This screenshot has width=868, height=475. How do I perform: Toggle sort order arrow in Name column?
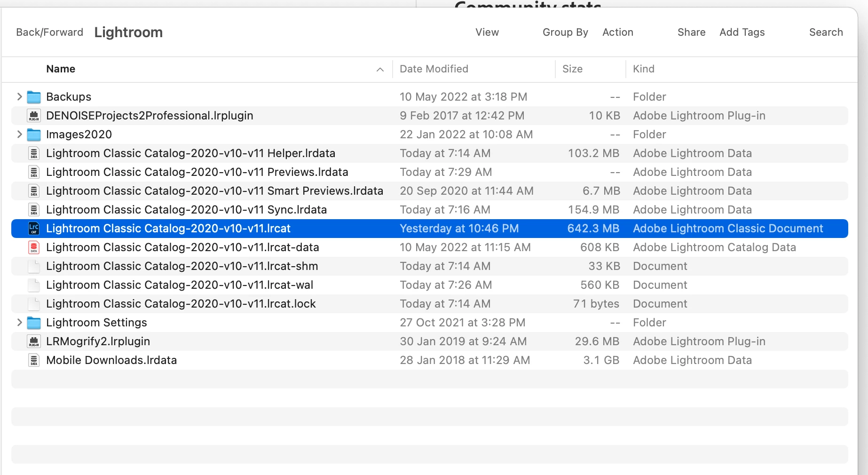click(380, 70)
